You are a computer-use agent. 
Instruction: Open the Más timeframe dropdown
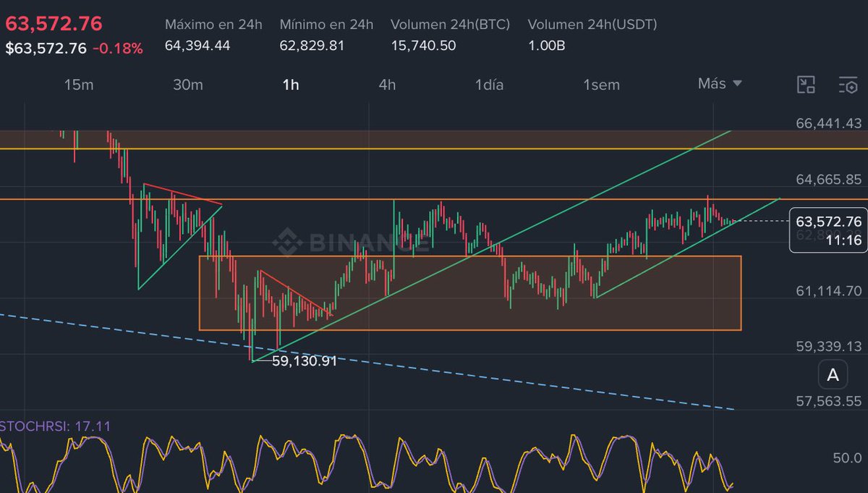pos(720,83)
